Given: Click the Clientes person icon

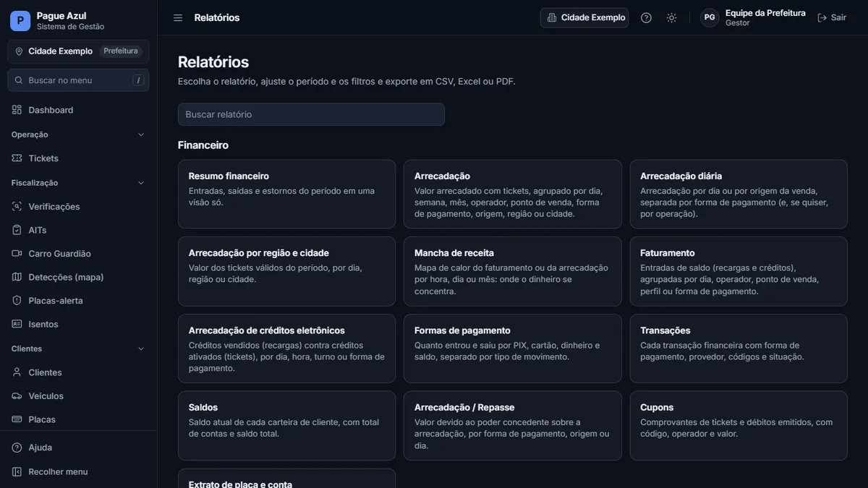Looking at the screenshot, I should click(x=17, y=372).
